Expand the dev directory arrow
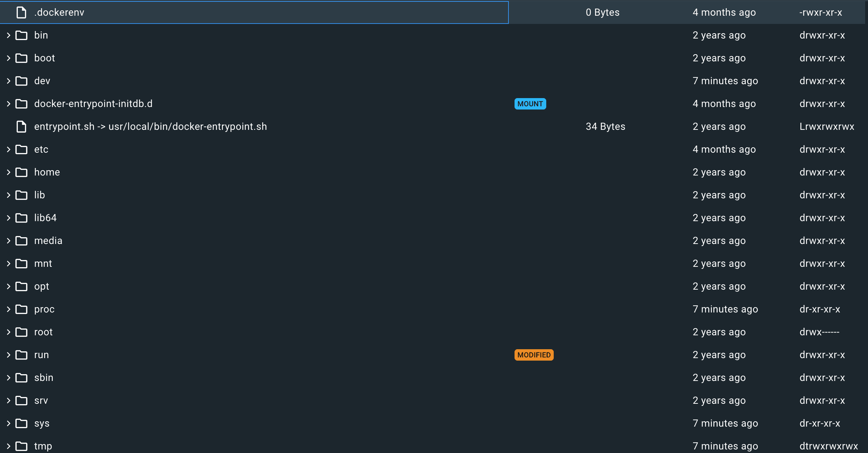This screenshot has height=453, width=868. pyautogui.click(x=9, y=81)
